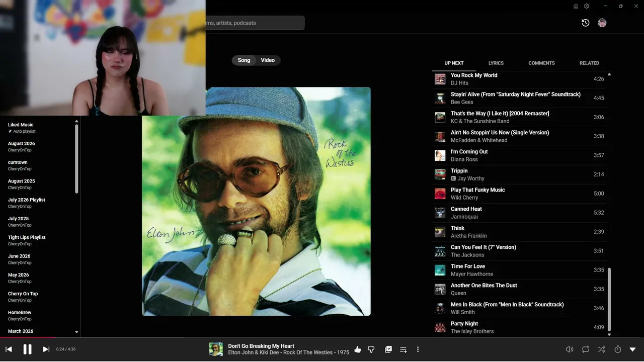Open the history icon
Screen dimensions: 644x362
pyautogui.click(x=586, y=23)
